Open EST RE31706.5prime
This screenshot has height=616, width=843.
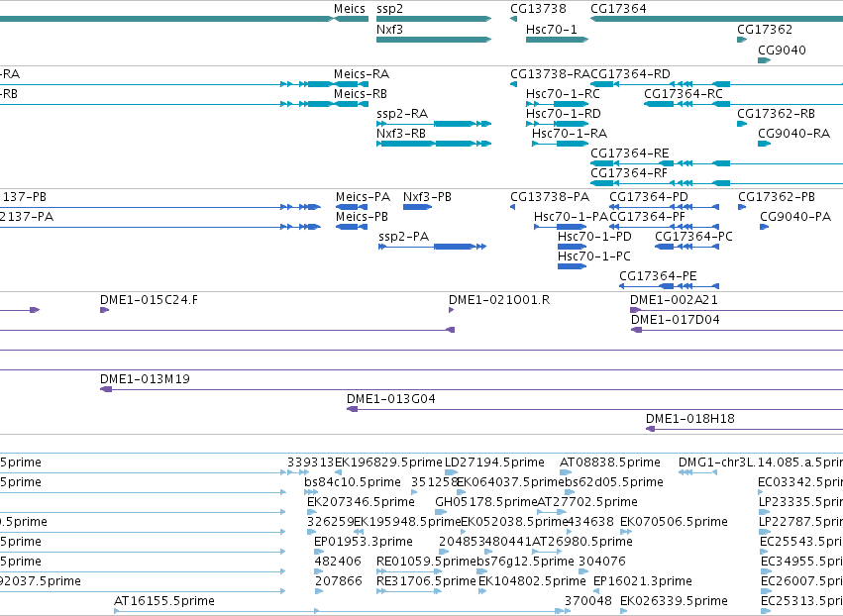[426, 581]
